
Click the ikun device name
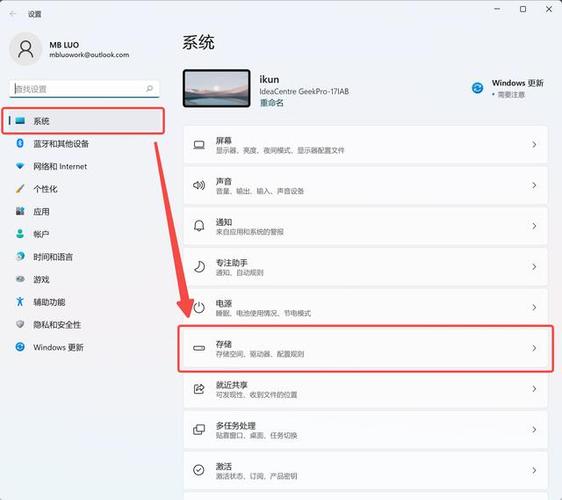coord(269,79)
